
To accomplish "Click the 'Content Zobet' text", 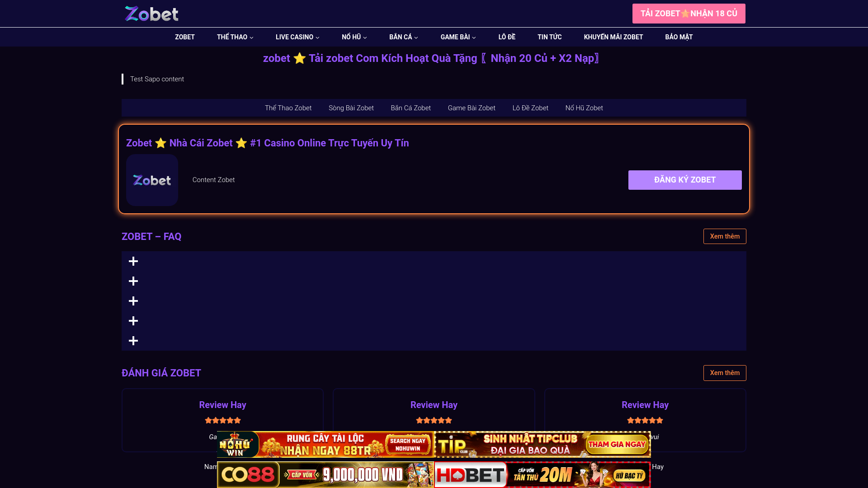I will (213, 180).
